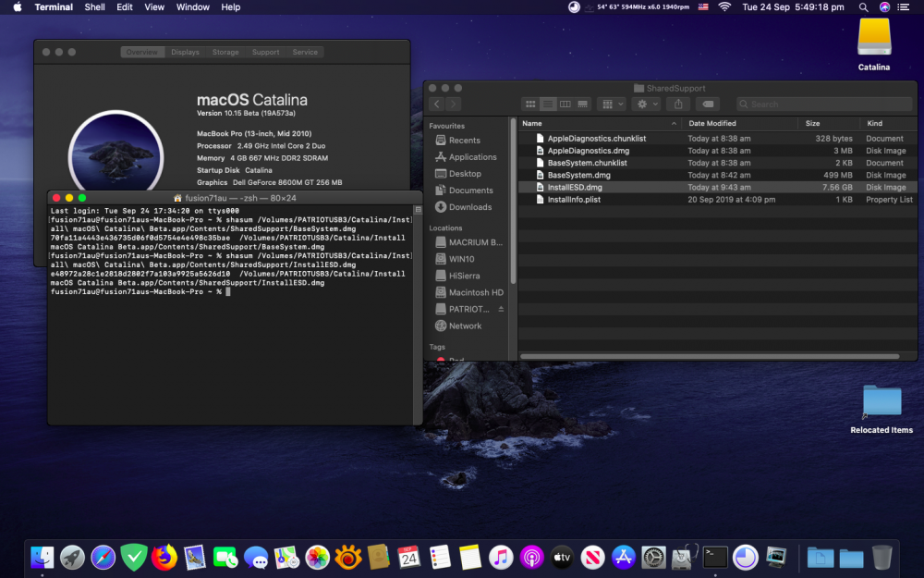The width and height of the screenshot is (924, 578).
Task: Open FaceTime from the Dock
Action: tap(225, 558)
